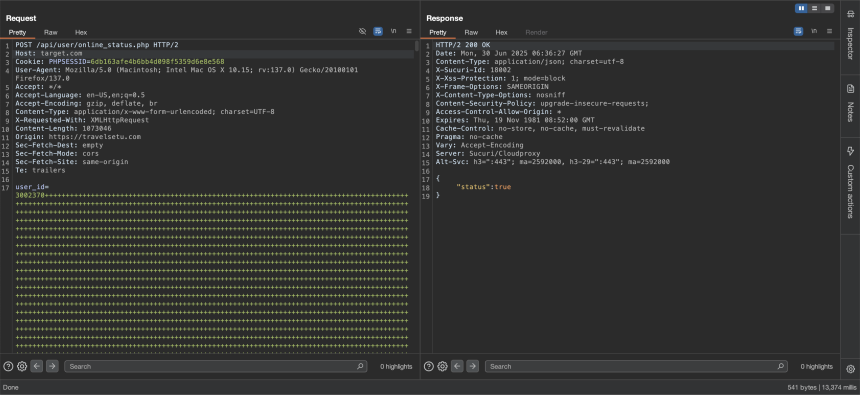Click the HTTP/2 200 OK status line

click(463, 45)
